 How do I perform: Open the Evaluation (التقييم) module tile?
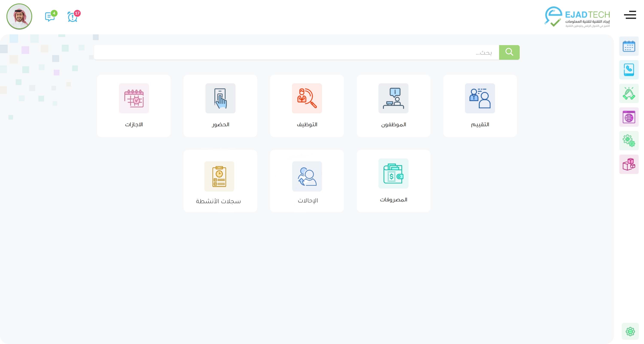480,105
